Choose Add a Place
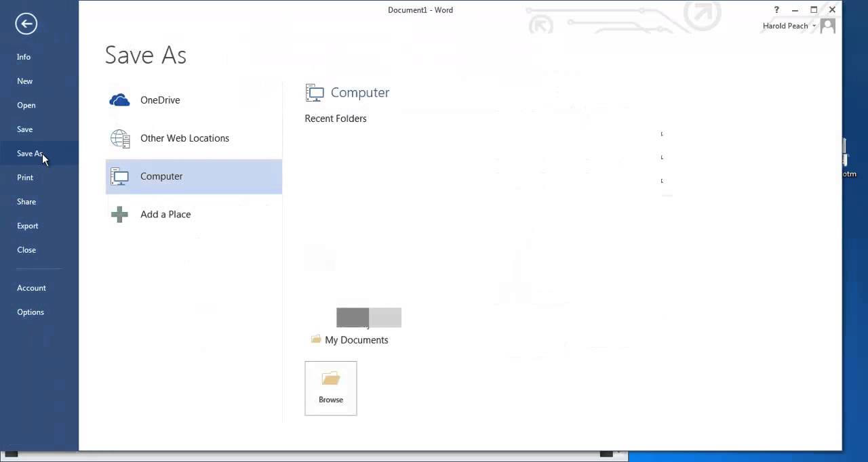This screenshot has height=462, width=868. coord(193,214)
